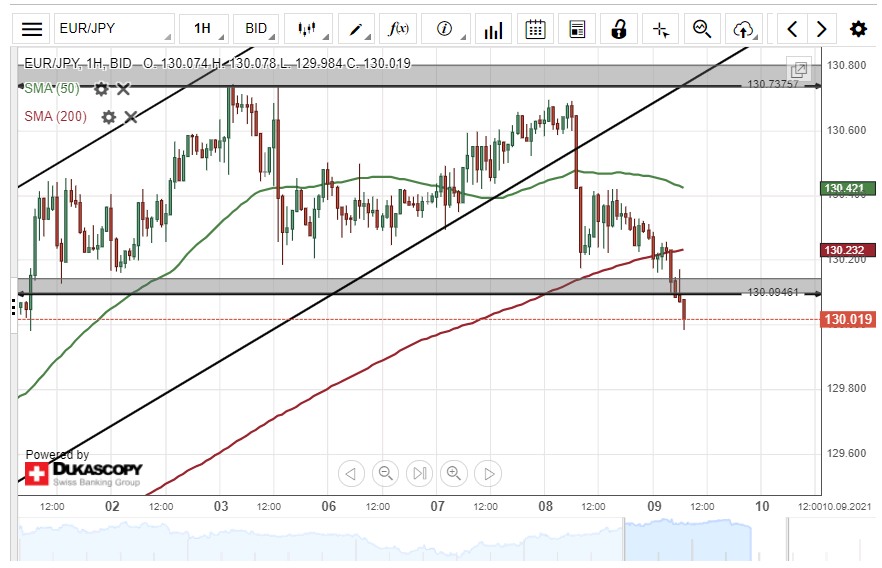
Task: Open the chart settings gear
Action: [858, 29]
